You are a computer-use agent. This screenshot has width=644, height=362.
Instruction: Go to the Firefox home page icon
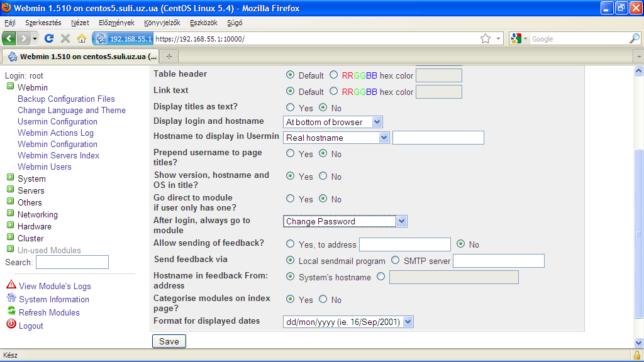click(81, 38)
